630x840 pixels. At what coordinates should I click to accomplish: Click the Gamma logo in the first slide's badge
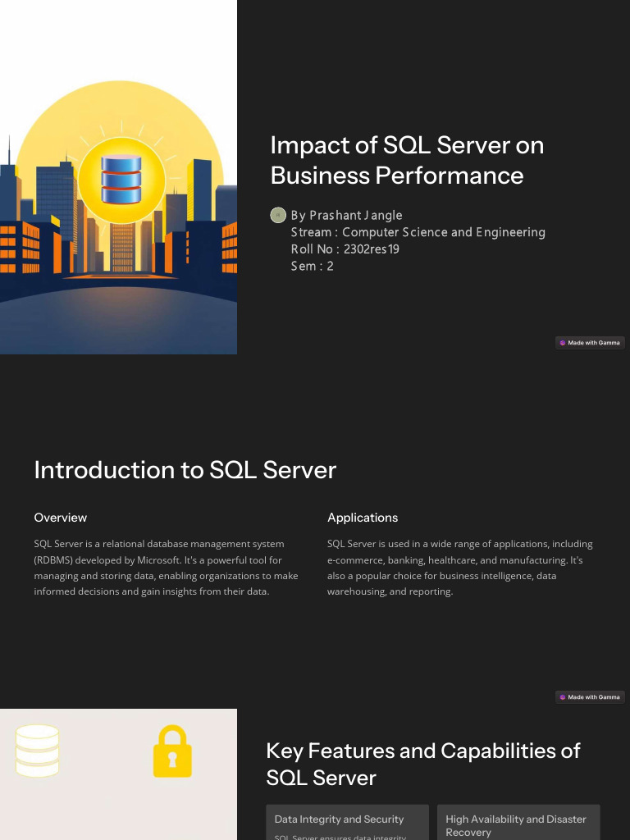click(563, 343)
